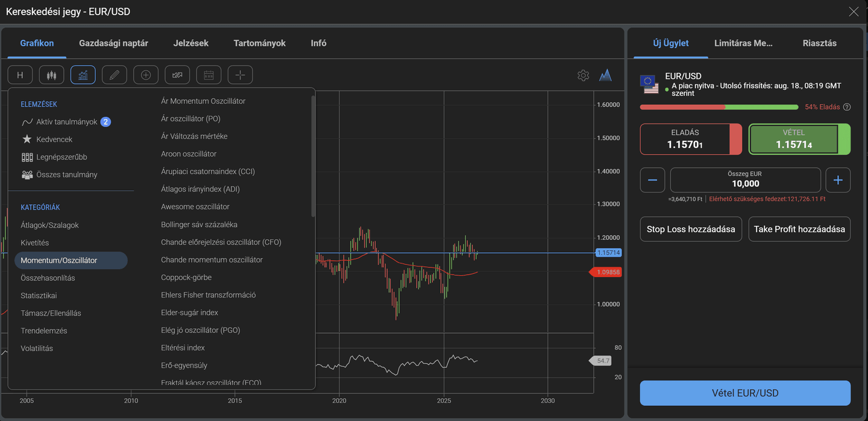Open the Gazdasági naptár tab
The width and height of the screenshot is (868, 421).
tap(113, 43)
